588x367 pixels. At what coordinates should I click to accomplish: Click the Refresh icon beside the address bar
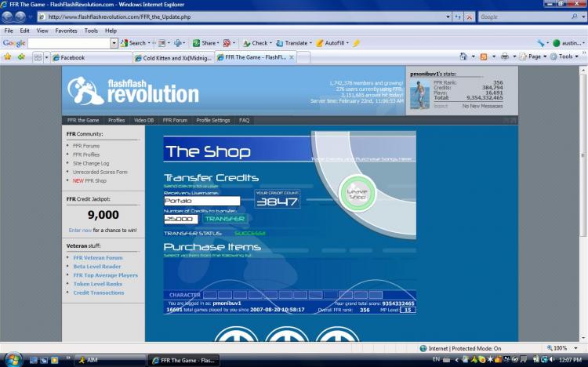pyautogui.click(x=458, y=17)
